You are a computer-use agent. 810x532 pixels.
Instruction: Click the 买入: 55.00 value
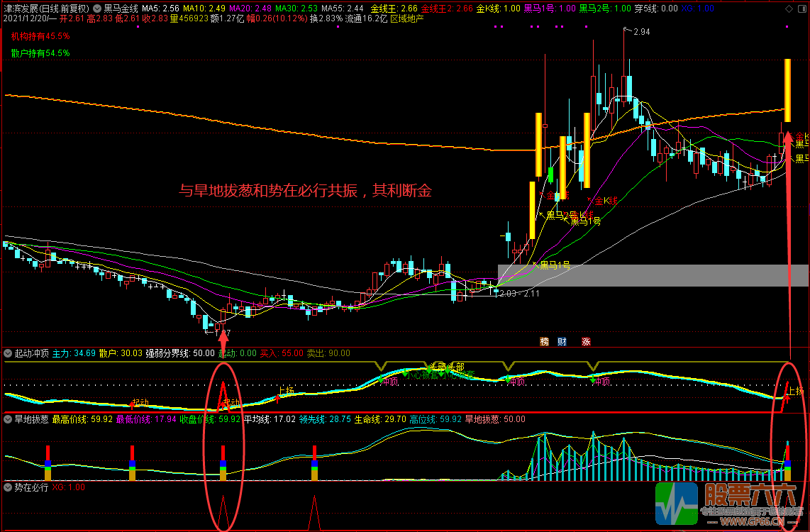point(282,353)
